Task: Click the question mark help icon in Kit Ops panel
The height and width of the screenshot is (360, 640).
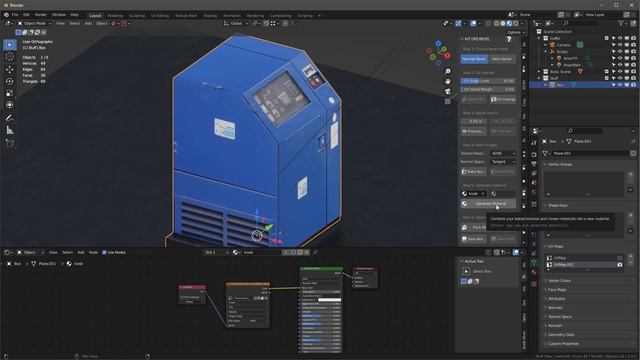Action: (x=509, y=39)
